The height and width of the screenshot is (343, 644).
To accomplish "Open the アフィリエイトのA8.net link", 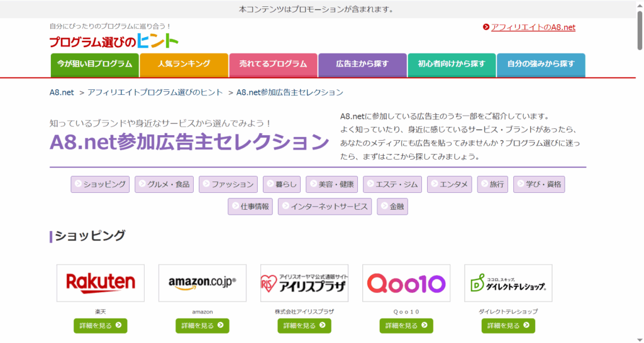I will point(533,27).
